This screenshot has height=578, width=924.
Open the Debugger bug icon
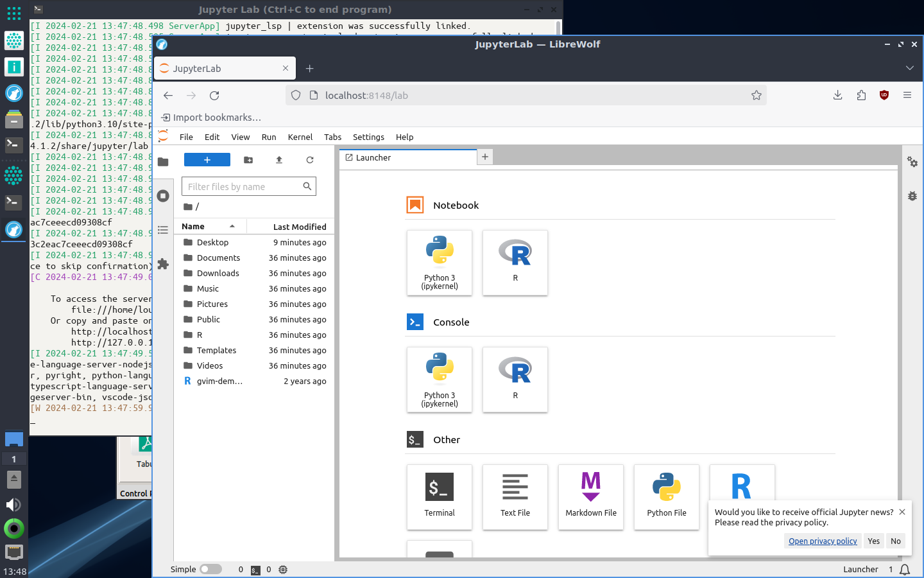pos(912,196)
